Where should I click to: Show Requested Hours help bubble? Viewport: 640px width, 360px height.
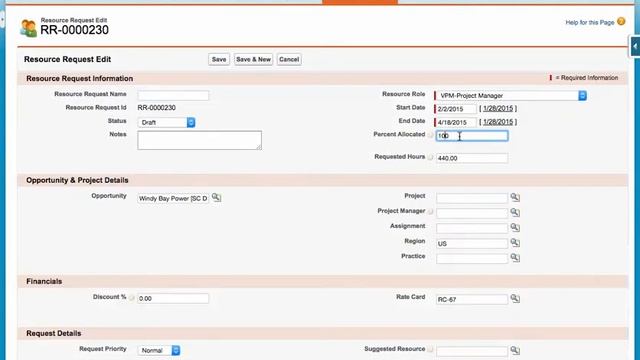(x=430, y=157)
